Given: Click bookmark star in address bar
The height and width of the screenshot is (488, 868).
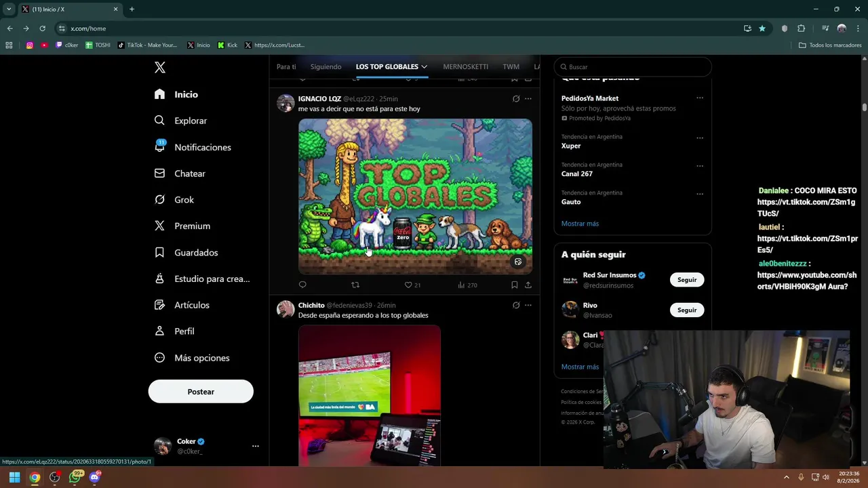Looking at the screenshot, I should 762,28.
